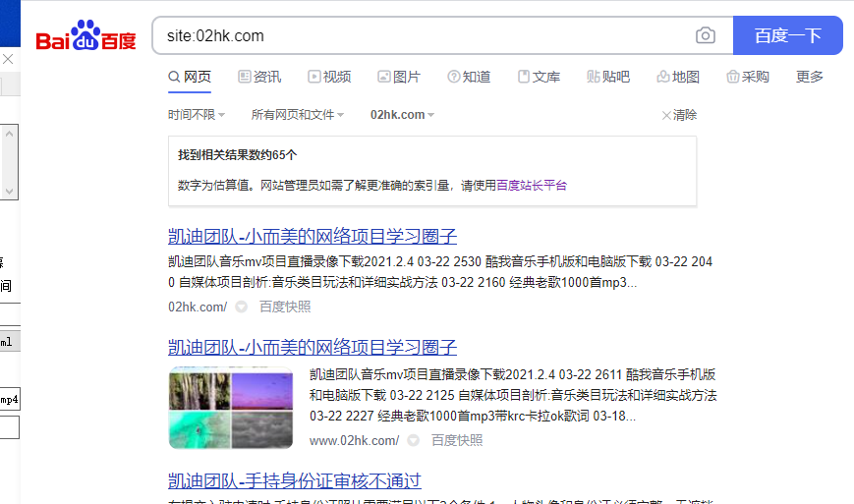Expand the 02hk.com site filter dropdown

click(402, 115)
